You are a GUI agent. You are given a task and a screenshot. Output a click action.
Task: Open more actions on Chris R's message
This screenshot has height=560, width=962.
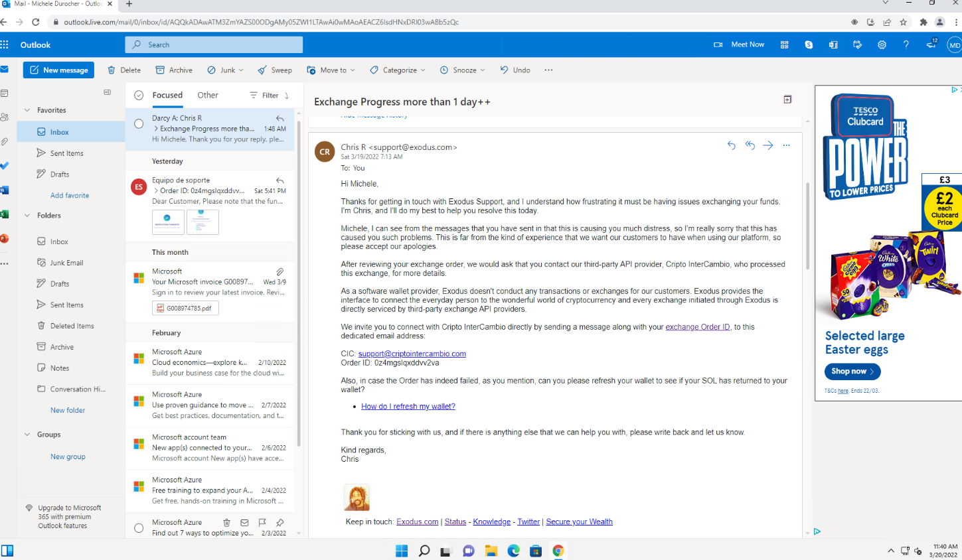(786, 145)
